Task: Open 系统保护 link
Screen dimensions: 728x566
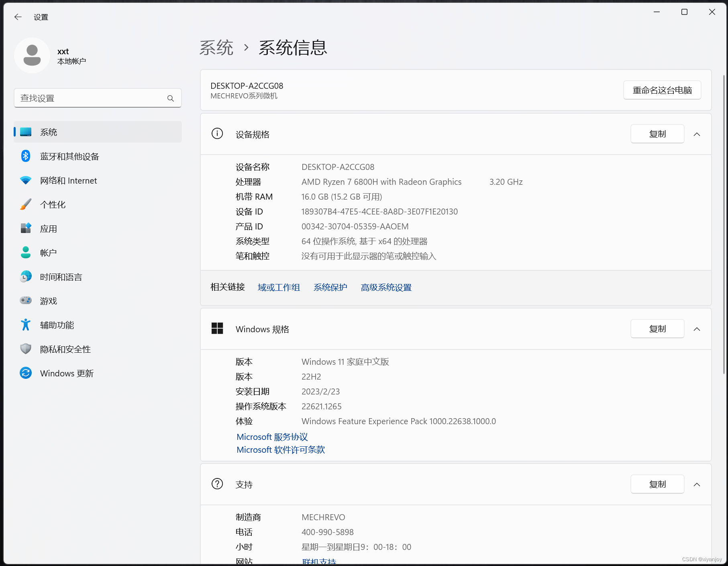Action: tap(330, 288)
